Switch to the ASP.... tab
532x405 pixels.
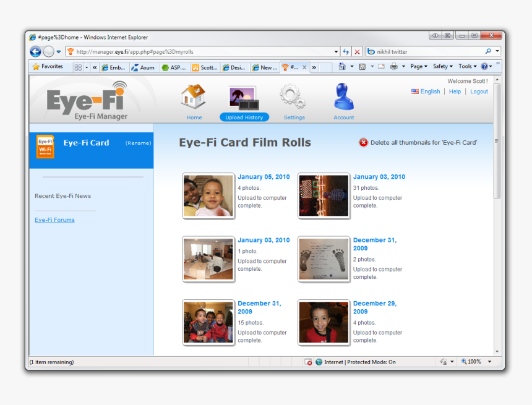click(x=174, y=67)
